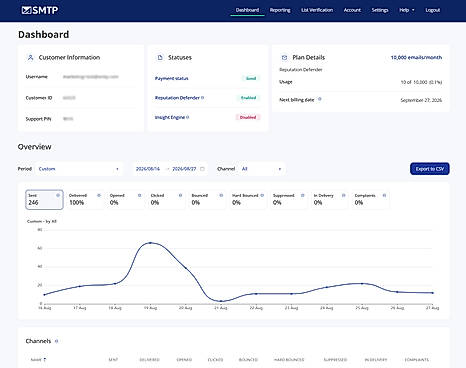Screen dimensions: 466x368
Task: Click the 19 Aug peak chart point
Action: point(150,243)
